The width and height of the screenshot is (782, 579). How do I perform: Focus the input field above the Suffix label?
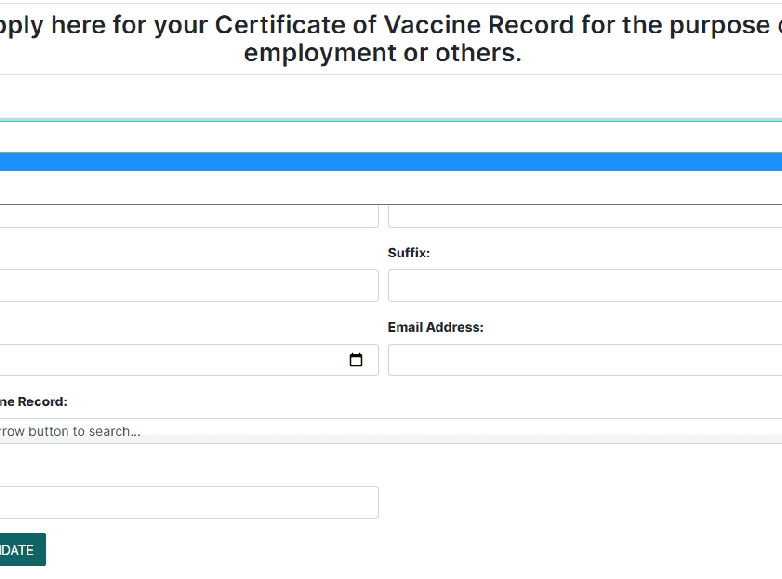click(x=584, y=215)
